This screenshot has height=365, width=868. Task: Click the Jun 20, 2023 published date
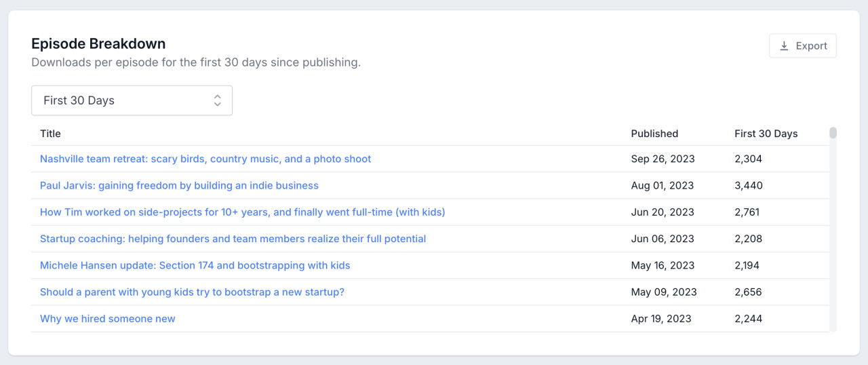[663, 212]
